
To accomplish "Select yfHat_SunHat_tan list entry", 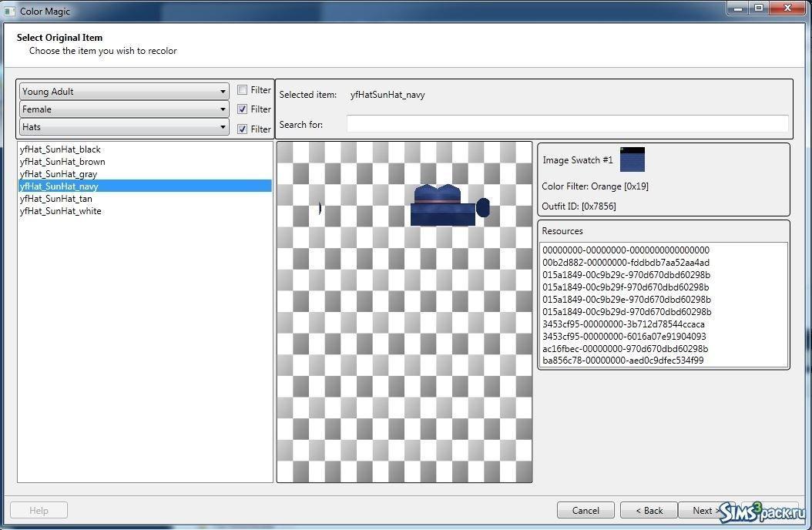I will point(56,199).
